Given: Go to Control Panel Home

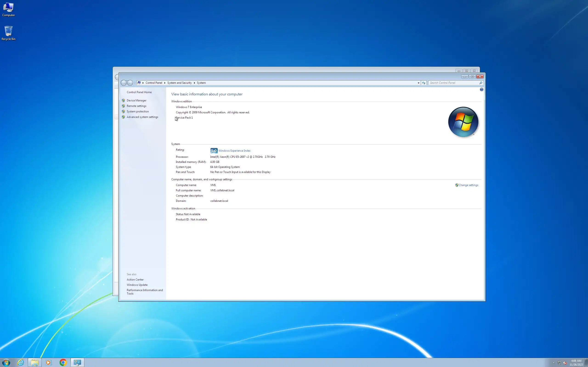Looking at the screenshot, I should [x=139, y=92].
